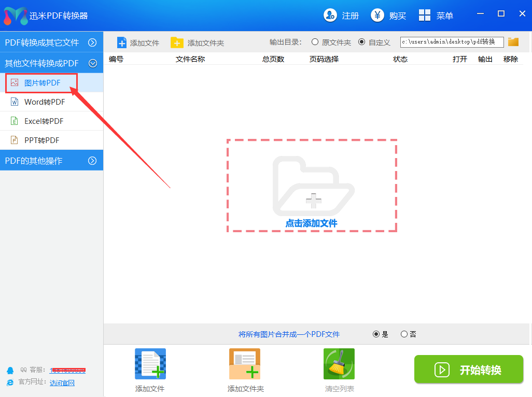Click the output directory path field
This screenshot has width=532, height=397.
(452, 42)
